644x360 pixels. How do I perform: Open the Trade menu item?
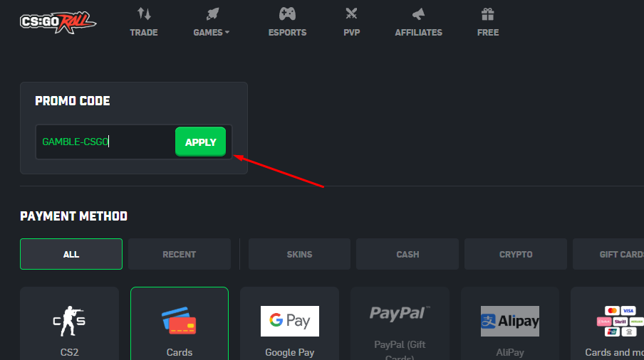[144, 33]
